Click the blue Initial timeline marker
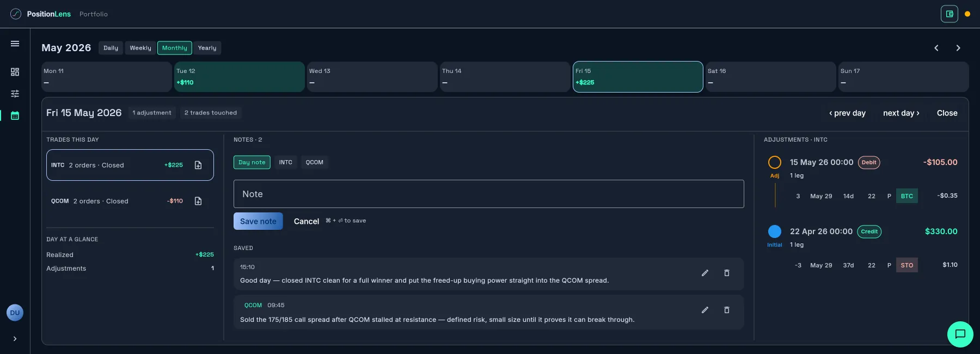Screen dimensions: 980x354 775,231
